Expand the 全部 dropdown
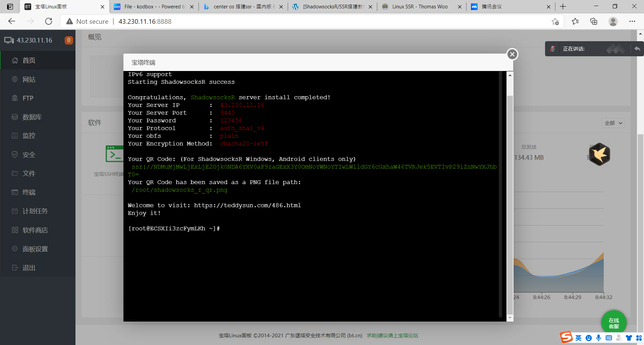Viewport: 644px width, 345px height. 613,123
